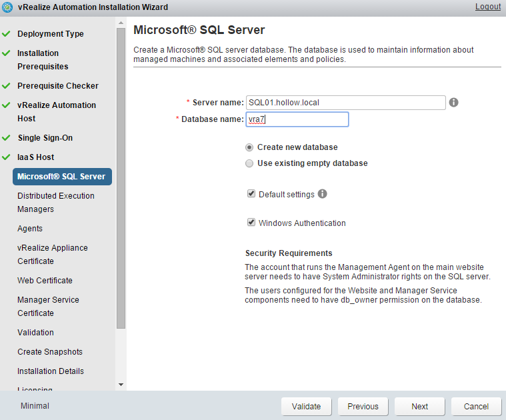The height and width of the screenshot is (420, 506).
Task: Click the vRealize Automation logo icon
Action: tap(7, 7)
